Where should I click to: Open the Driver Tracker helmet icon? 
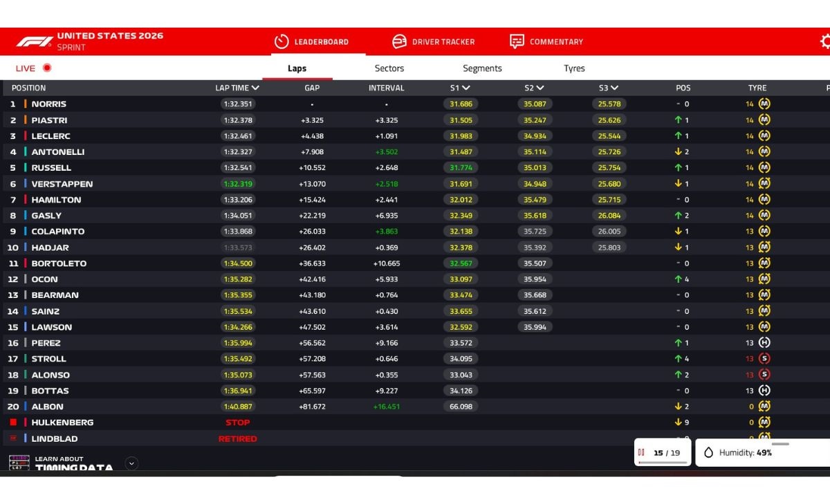[x=399, y=41]
